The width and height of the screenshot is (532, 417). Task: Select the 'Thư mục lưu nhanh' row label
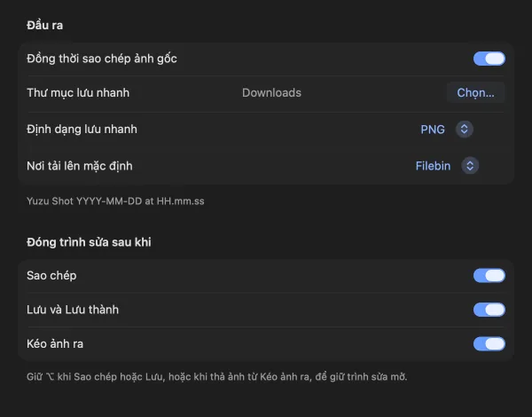[78, 92]
